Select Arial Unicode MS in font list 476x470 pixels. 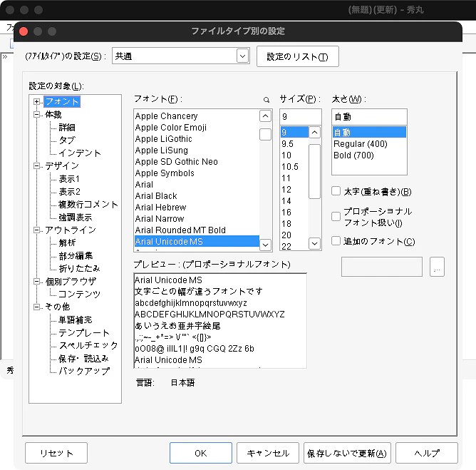197,242
